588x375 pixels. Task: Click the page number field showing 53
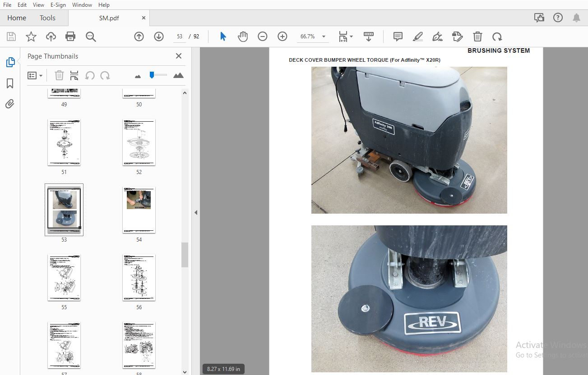[180, 37]
